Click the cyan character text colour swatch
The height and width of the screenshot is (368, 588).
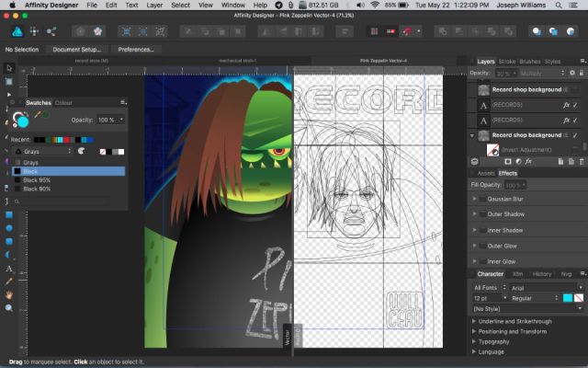[568, 298]
